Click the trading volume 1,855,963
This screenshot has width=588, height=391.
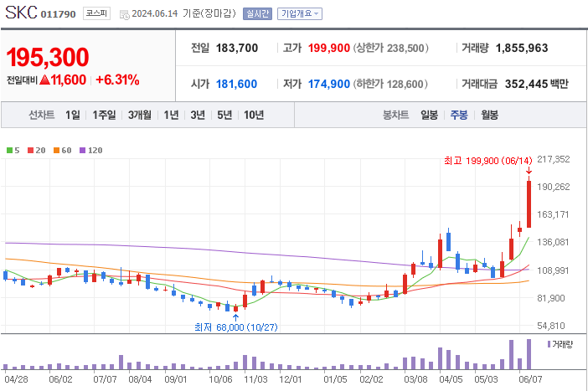click(522, 48)
